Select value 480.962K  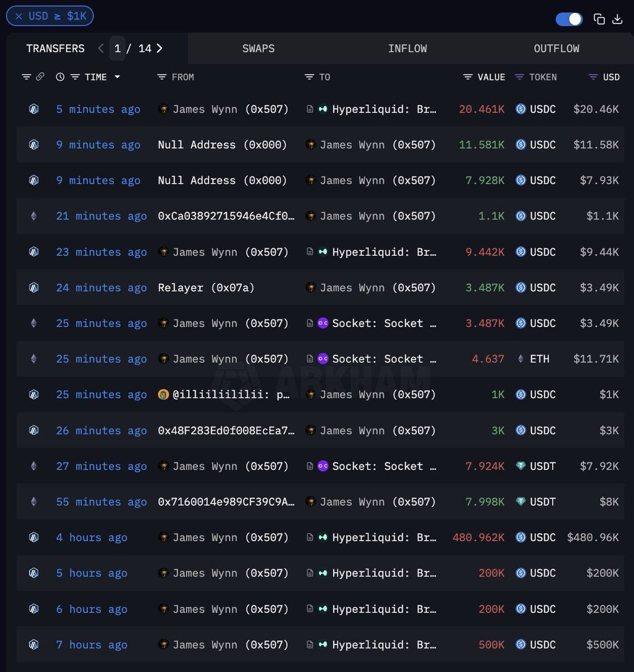coord(478,538)
